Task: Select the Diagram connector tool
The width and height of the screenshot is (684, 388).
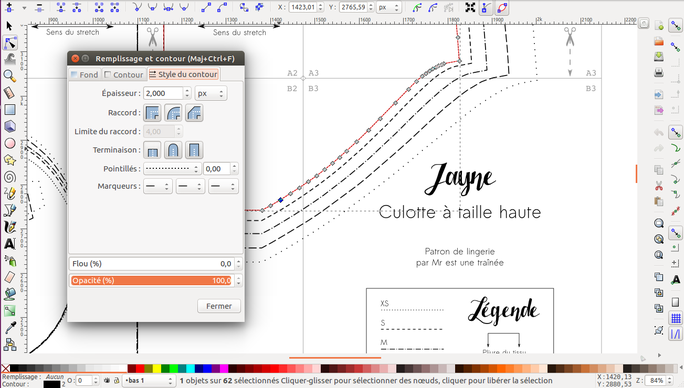Action: coord(9,344)
